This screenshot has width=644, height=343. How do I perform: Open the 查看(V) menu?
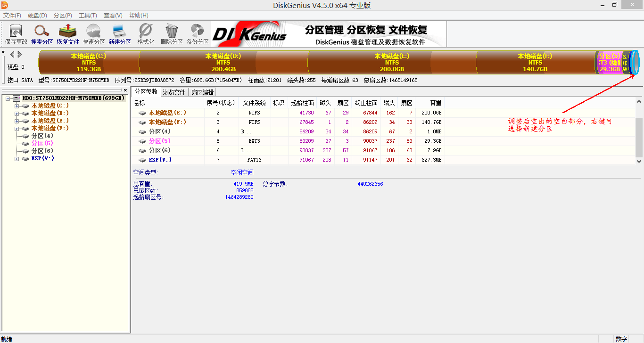pyautogui.click(x=113, y=16)
